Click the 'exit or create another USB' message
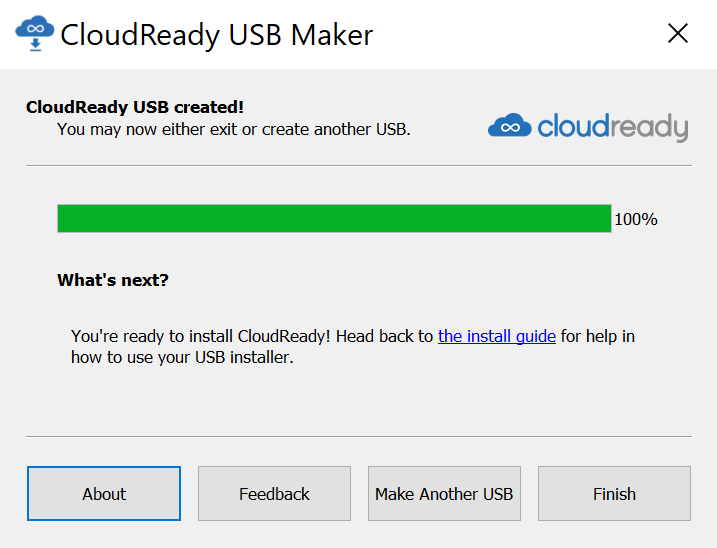Viewport: 717px width, 548px height. pyautogui.click(x=234, y=129)
